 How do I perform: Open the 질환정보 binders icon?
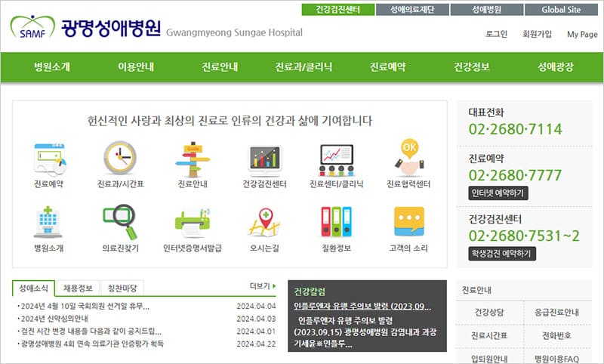point(336,222)
